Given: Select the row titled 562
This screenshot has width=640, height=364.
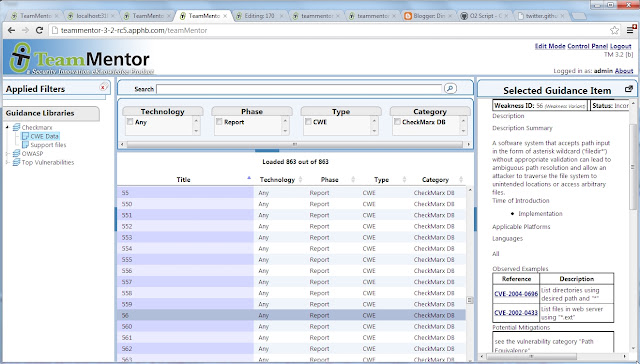Looking at the screenshot, I should pos(291,349).
